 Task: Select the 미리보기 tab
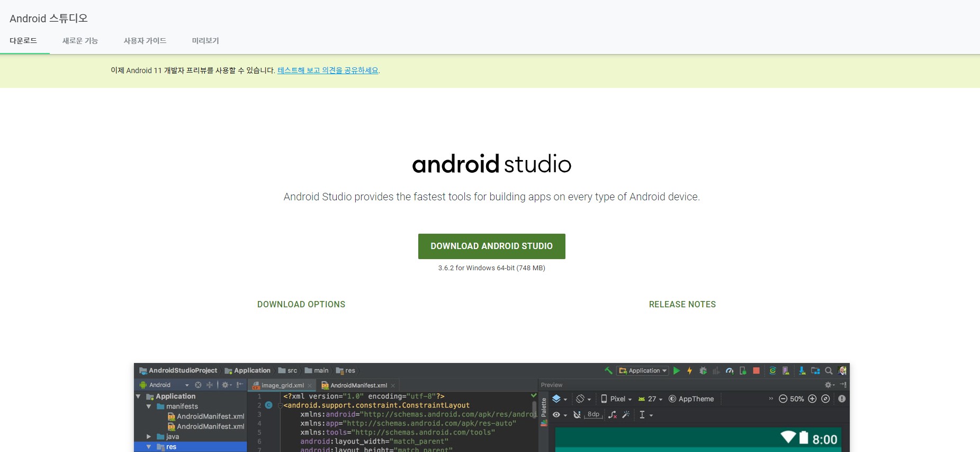pos(205,41)
